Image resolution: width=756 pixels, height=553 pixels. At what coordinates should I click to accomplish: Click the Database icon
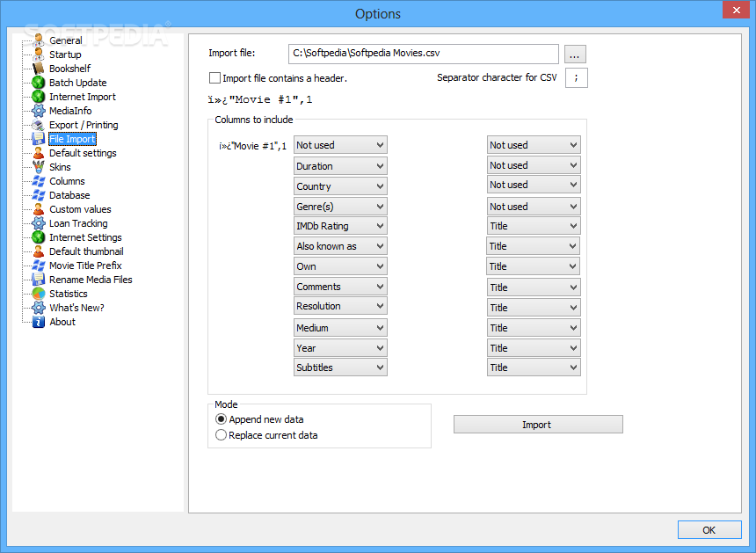[x=39, y=195]
